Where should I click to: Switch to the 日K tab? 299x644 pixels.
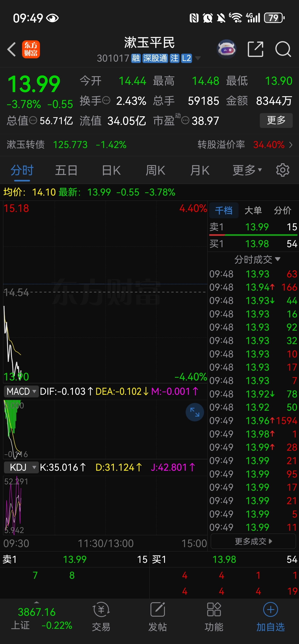111,170
